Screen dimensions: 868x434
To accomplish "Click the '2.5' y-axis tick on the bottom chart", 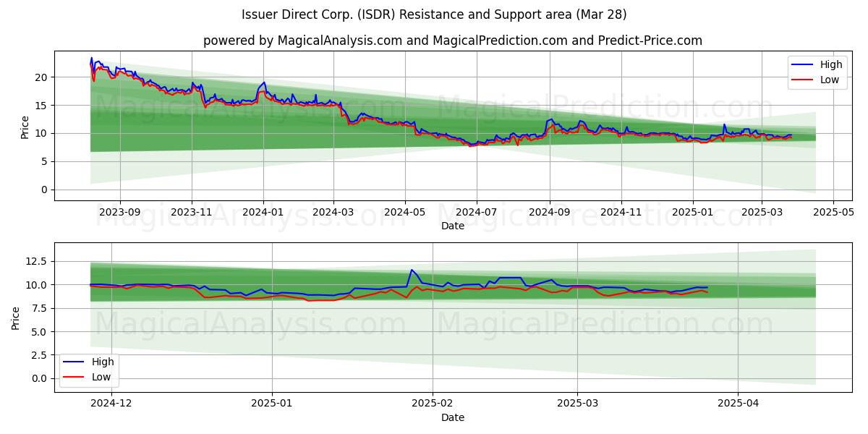I will (x=41, y=355).
